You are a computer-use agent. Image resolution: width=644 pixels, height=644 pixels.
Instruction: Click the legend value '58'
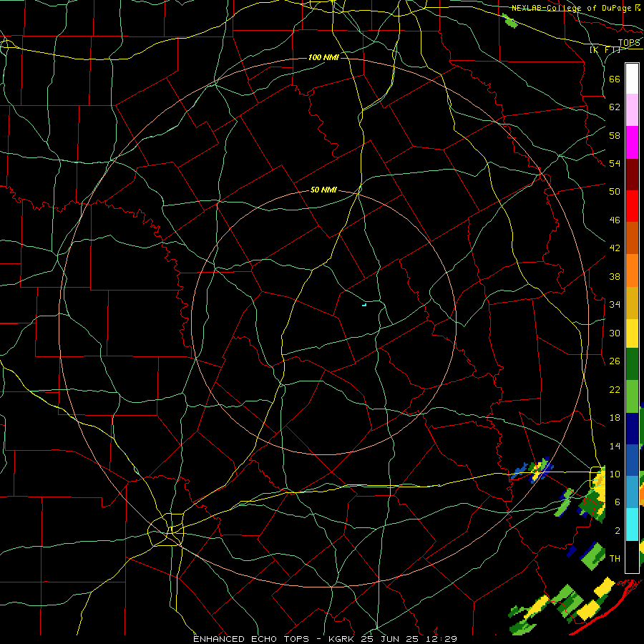coord(615,135)
